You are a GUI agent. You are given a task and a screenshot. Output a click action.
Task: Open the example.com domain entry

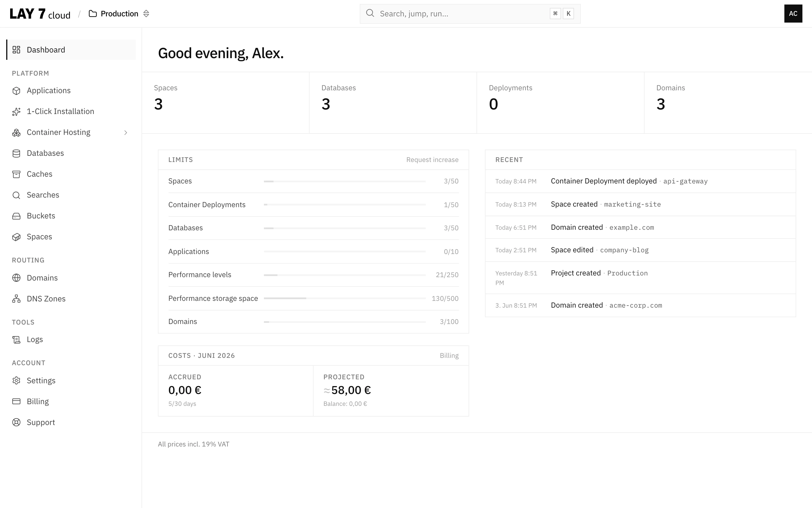pyautogui.click(x=640, y=227)
